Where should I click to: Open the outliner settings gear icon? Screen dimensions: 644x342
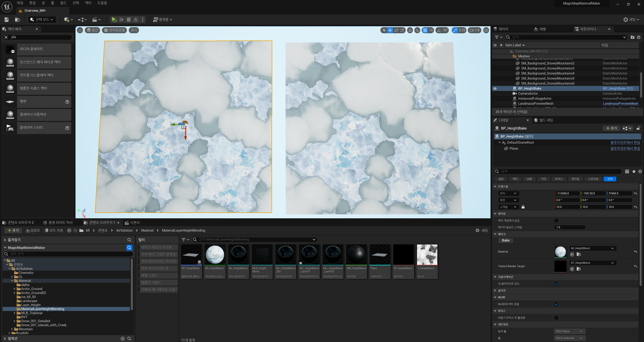click(x=638, y=37)
